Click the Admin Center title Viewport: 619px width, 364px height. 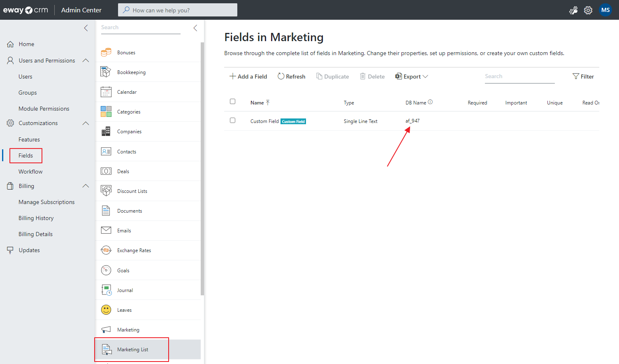(81, 10)
